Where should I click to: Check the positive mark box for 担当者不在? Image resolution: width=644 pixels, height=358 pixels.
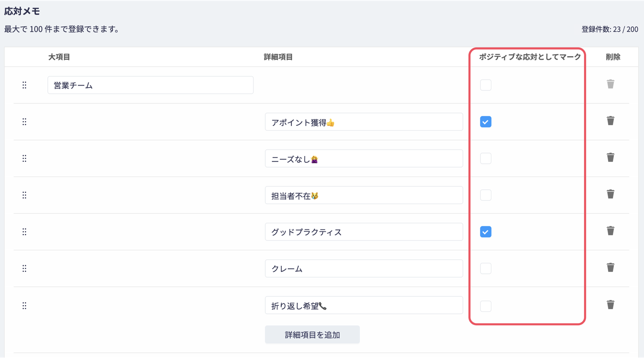(486, 195)
